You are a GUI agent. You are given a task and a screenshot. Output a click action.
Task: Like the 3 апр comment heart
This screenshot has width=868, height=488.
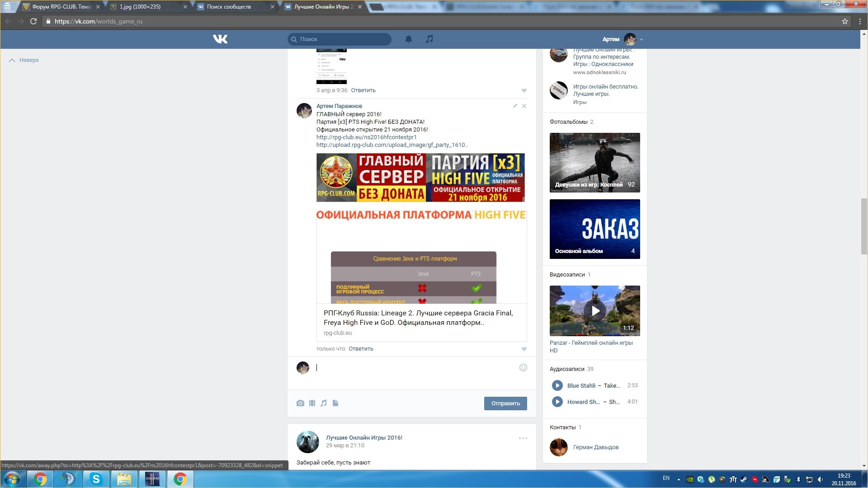click(524, 90)
